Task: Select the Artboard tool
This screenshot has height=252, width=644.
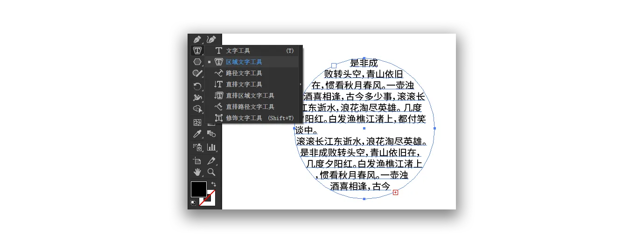Action: (x=197, y=161)
